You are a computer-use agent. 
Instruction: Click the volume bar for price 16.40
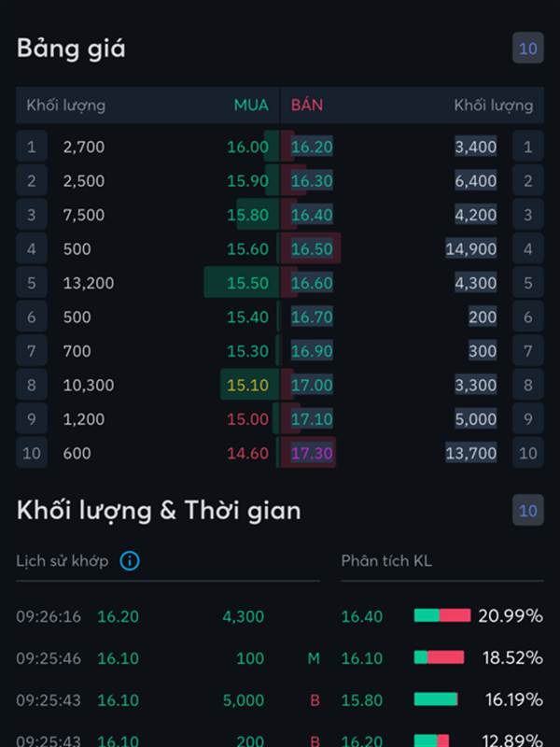point(441,615)
